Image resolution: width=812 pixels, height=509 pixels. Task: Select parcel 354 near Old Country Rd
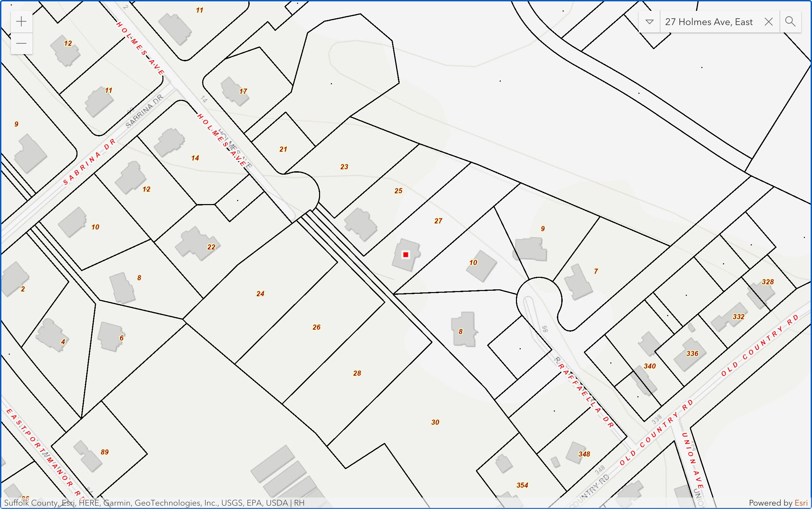click(x=522, y=485)
